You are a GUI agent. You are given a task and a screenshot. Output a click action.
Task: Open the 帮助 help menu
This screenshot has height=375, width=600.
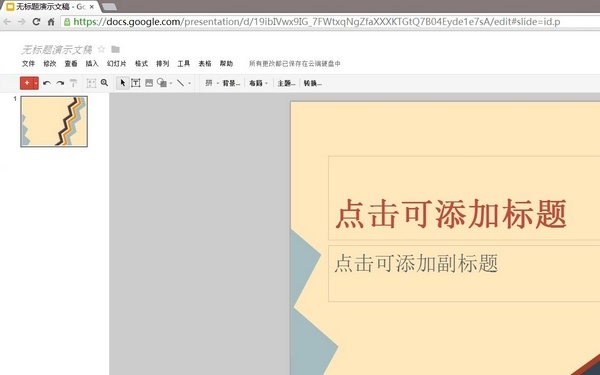coord(226,64)
